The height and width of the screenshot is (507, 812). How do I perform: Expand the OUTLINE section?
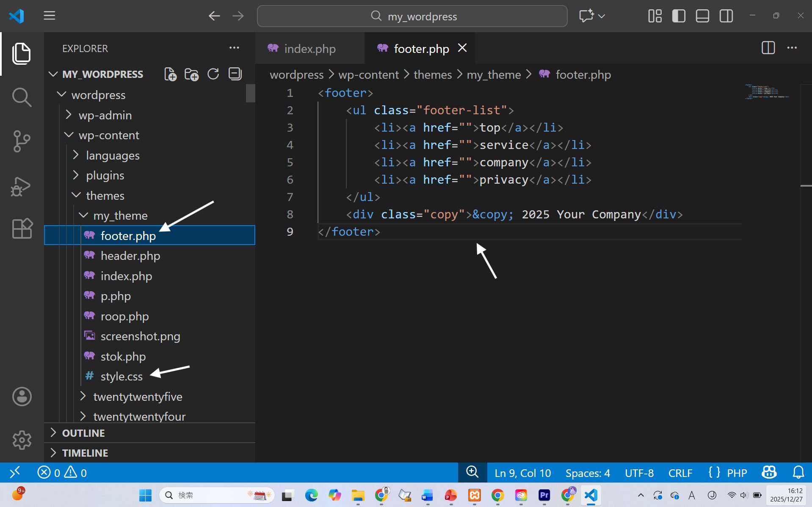coord(83,433)
